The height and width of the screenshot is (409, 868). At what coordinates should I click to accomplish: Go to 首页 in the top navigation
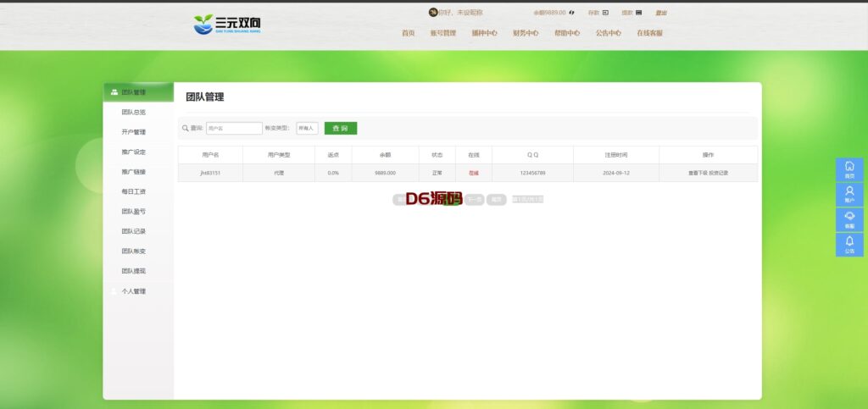[x=408, y=33]
